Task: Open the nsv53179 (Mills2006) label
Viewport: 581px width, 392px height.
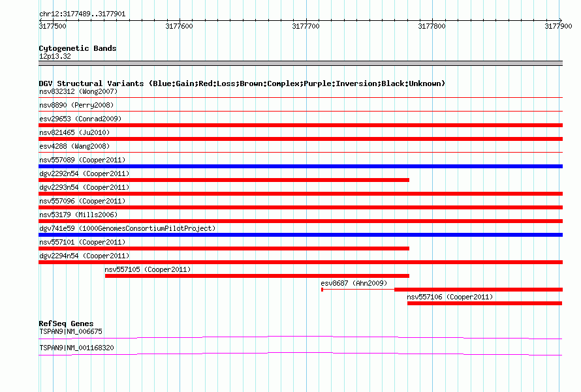Action: click(78, 215)
